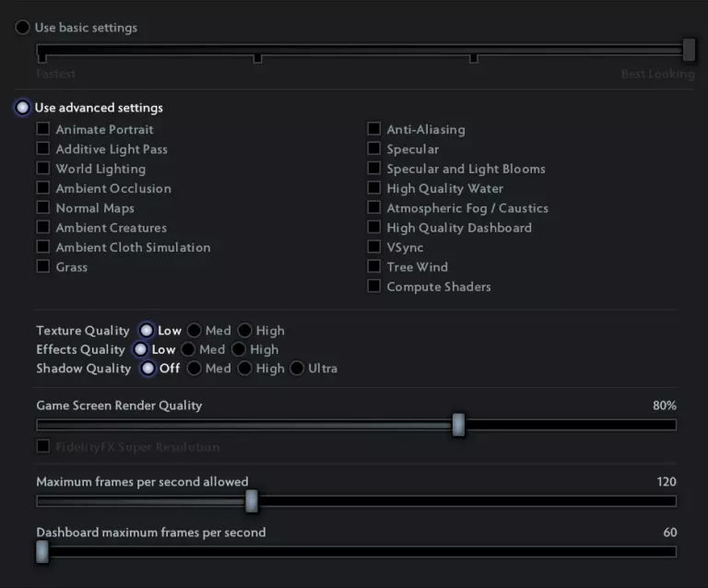
Task: Toggle the World Lighting checkbox
Action: coord(43,169)
